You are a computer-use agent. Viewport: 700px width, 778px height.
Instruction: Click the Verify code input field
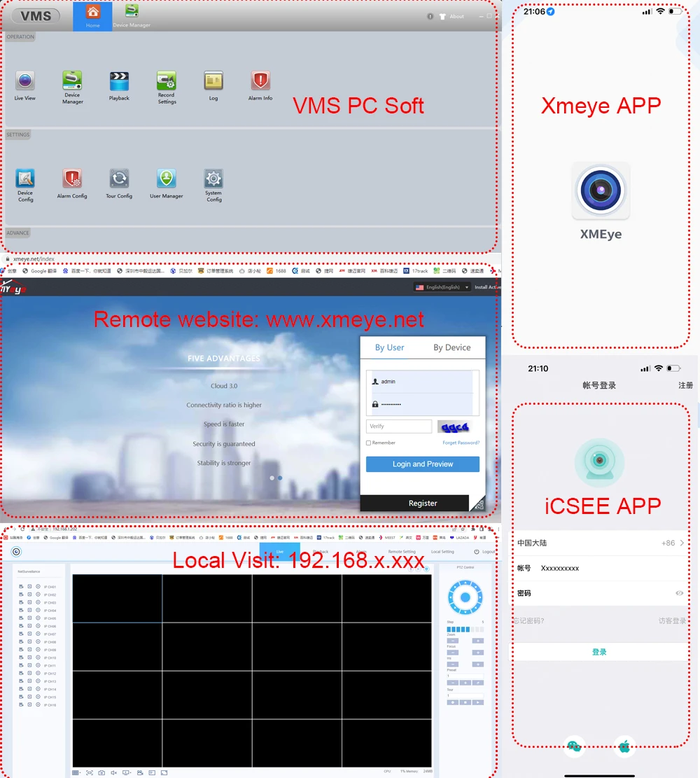[x=398, y=426]
